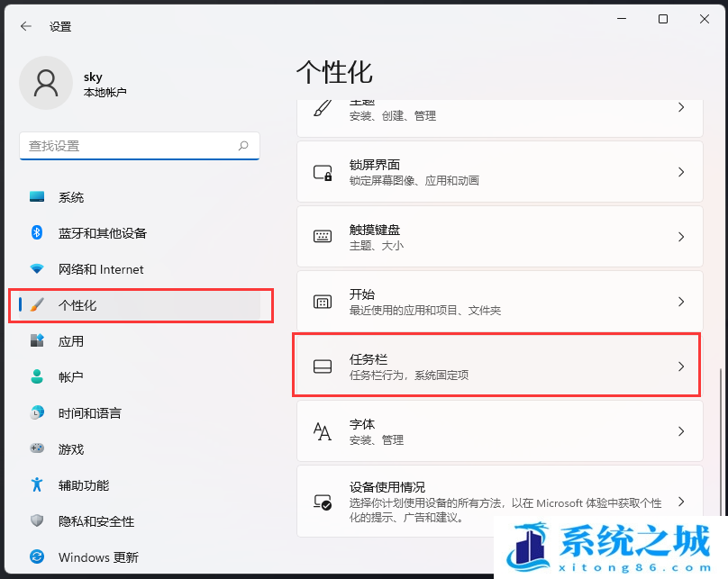Click the sky user account avatar
728x579 pixels.
click(45, 83)
